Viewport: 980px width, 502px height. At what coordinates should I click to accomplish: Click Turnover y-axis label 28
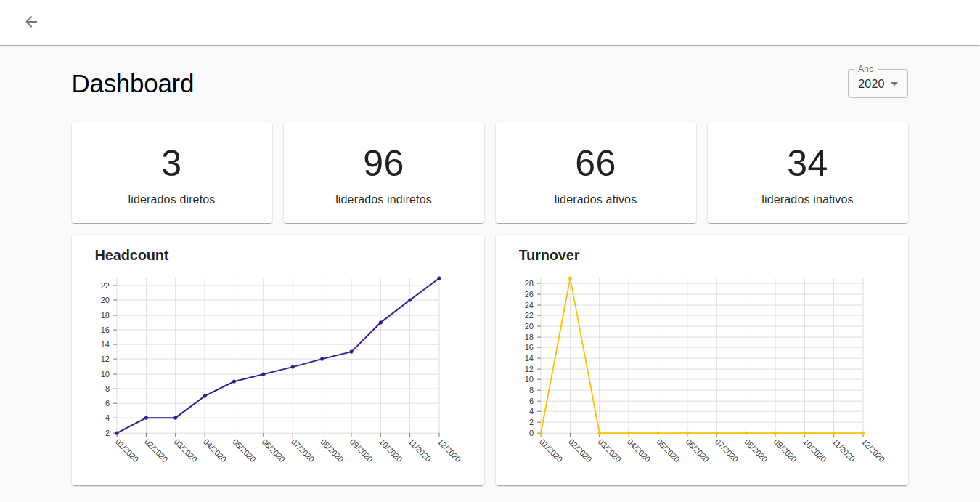pyautogui.click(x=529, y=283)
